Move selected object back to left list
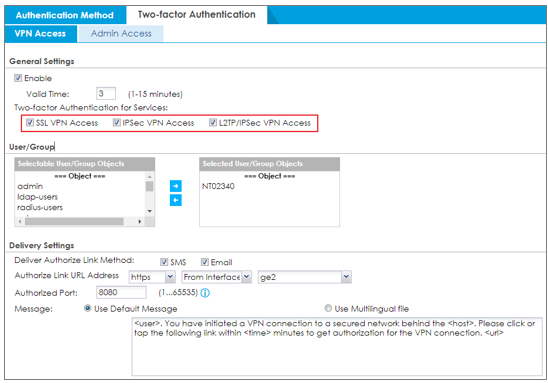Screen dimensions: 548x383 [x=175, y=200]
